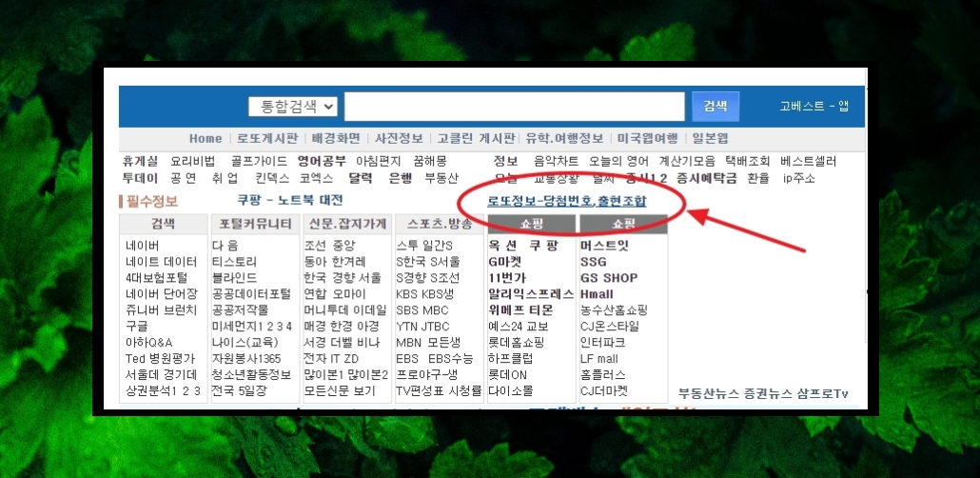Open the 티스토리 link

(234, 262)
